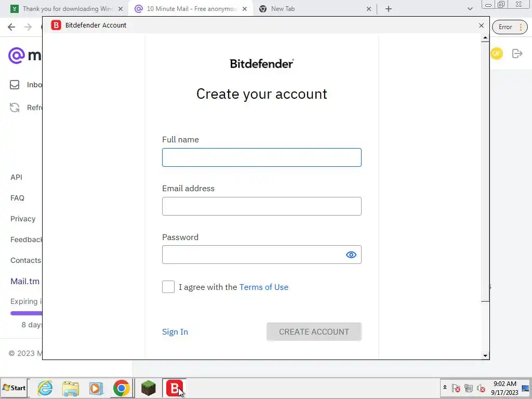Close the Thank you for downloading tab
This screenshot has width=532, height=399.
121,9
